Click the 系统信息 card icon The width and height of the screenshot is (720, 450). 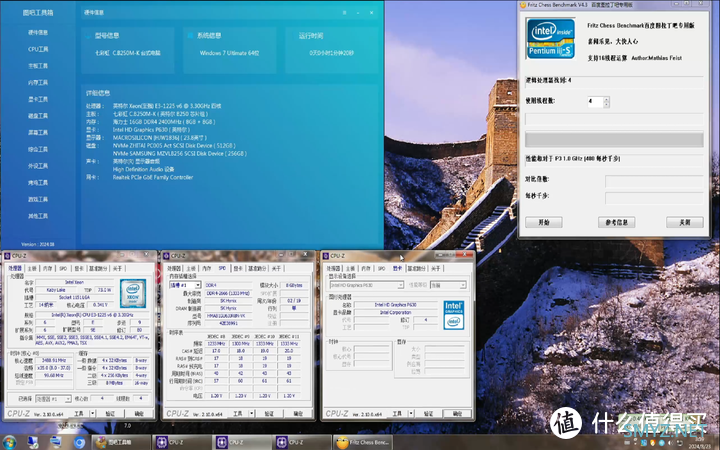click(x=191, y=35)
